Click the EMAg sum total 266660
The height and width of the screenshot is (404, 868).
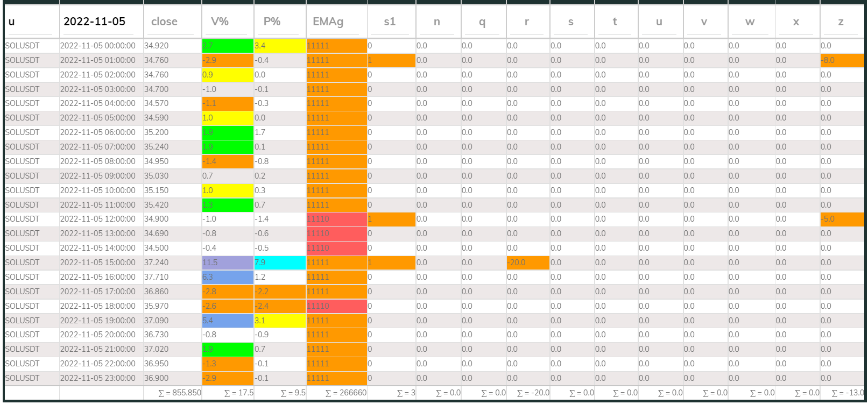[345, 393]
